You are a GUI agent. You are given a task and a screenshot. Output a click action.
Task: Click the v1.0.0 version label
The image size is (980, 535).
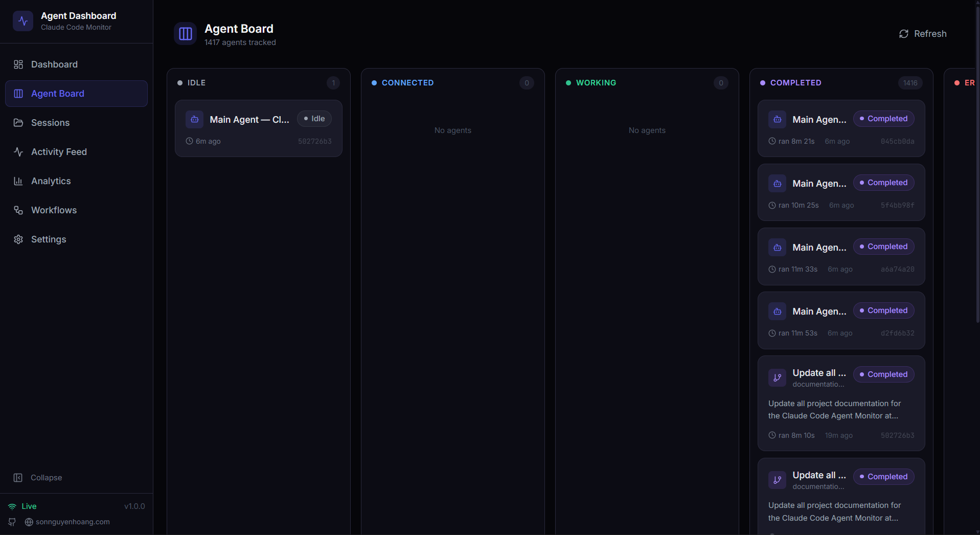[134, 506]
